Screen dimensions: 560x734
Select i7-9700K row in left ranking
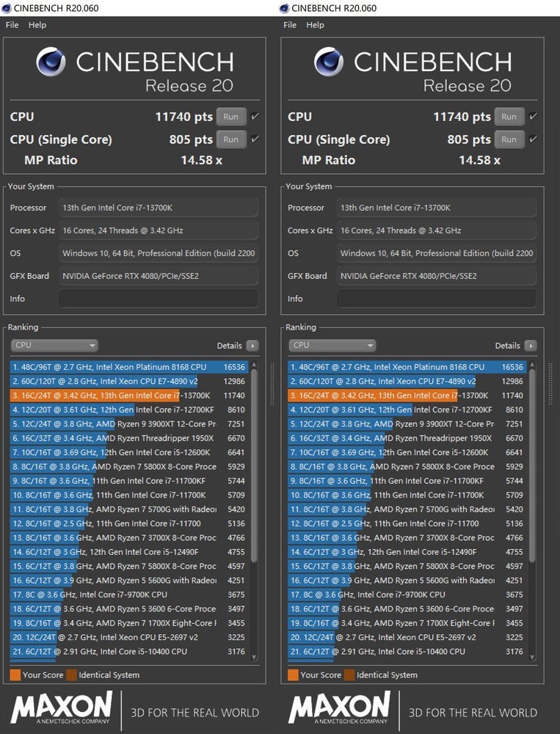pyautogui.click(x=129, y=595)
